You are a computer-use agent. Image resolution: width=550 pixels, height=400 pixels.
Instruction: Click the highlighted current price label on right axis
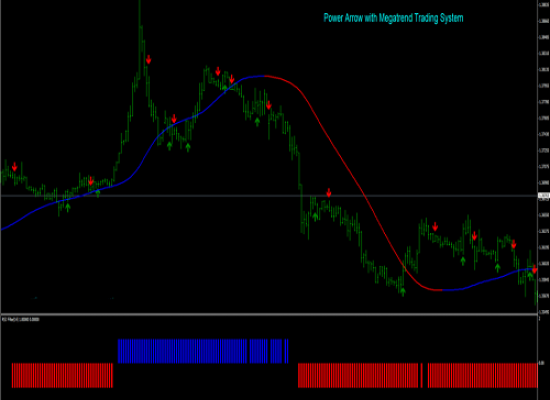pos(543,196)
